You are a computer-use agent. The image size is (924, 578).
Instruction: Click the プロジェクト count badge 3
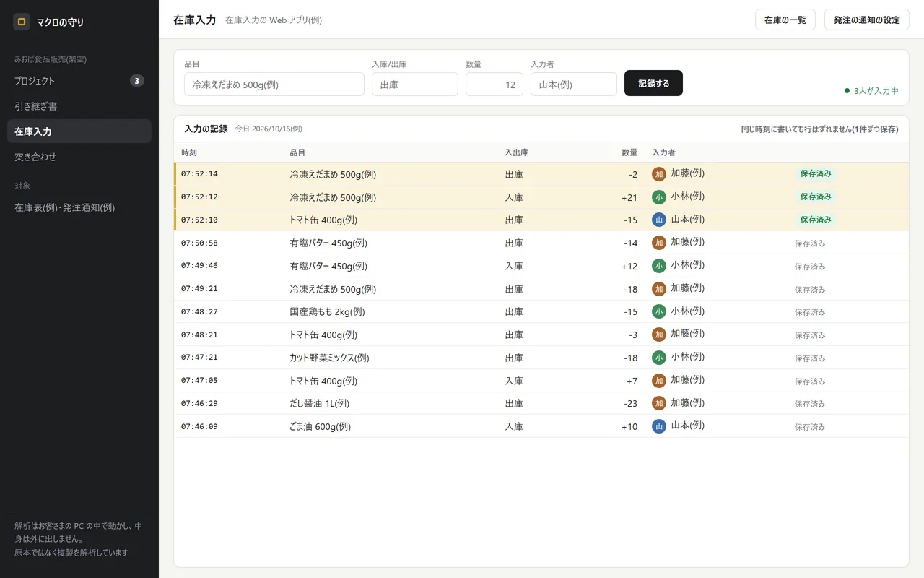[x=137, y=81]
